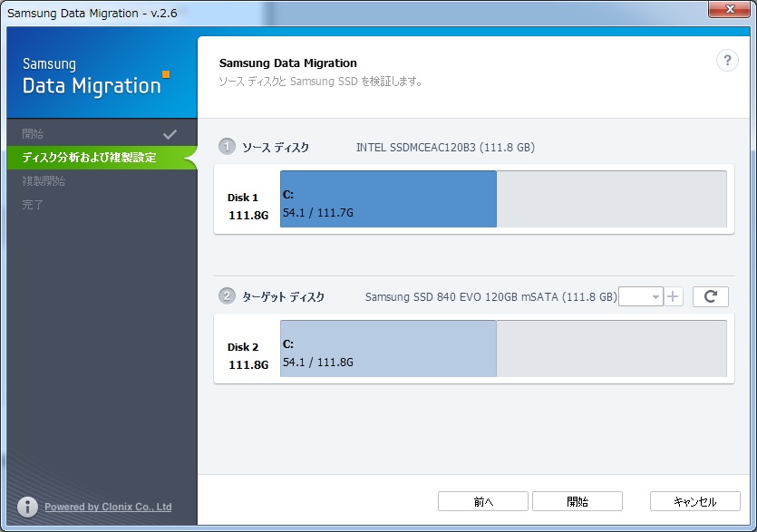The width and height of the screenshot is (757, 532).
Task: Click 54.1 / 111.7G text on Disk 1
Action: [317, 212]
